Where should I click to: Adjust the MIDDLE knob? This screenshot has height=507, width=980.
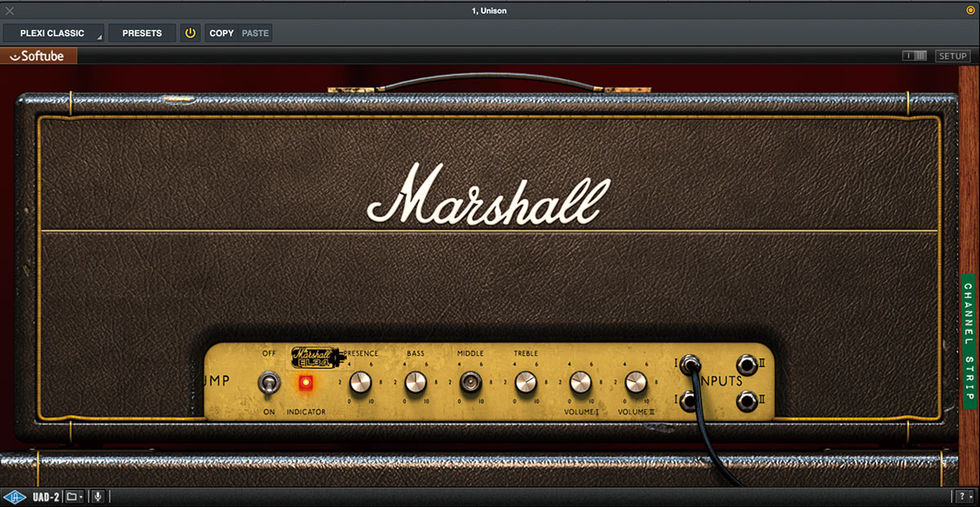pos(470,381)
